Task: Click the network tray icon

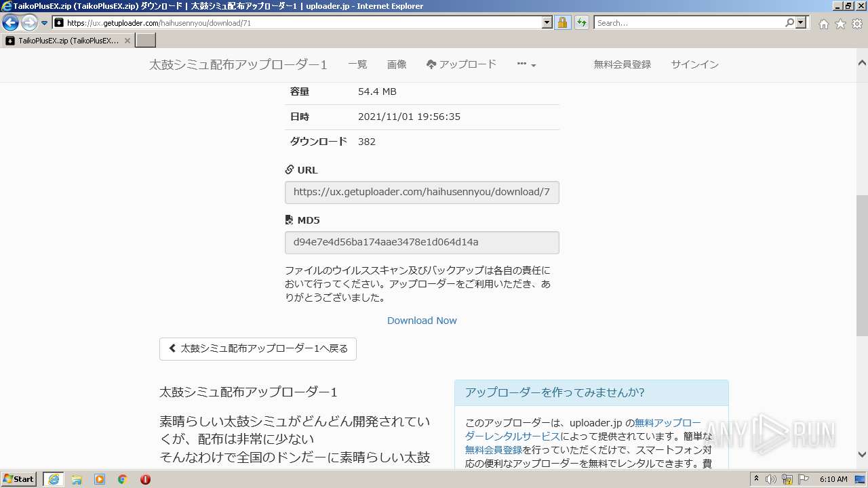Action: point(787,479)
